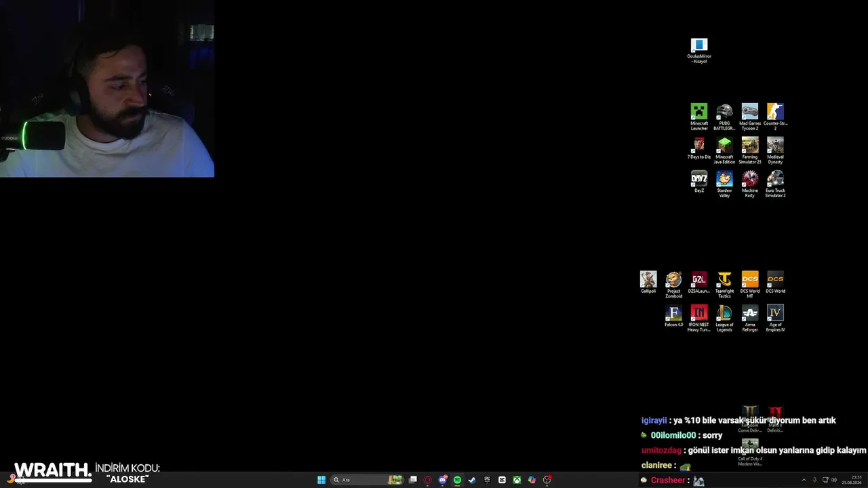Image resolution: width=868 pixels, height=488 pixels.
Task: Click the League of Legends icon
Action: tap(724, 318)
